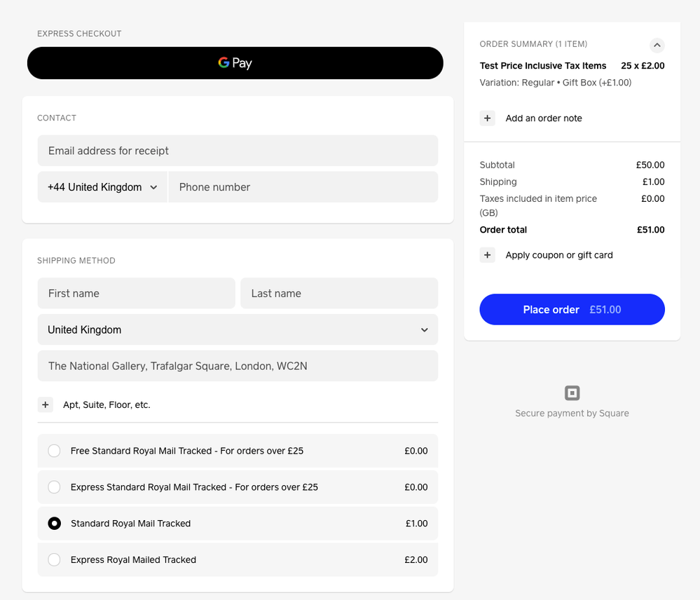Click the plus icon next to Apt, Suite, Floor
This screenshot has width=700, height=600.
[46, 404]
